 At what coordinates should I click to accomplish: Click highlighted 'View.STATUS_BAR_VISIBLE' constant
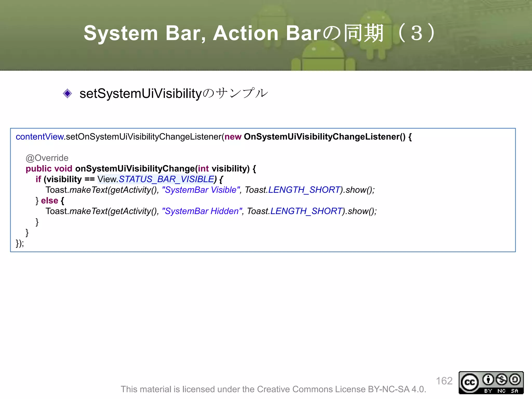156,179
